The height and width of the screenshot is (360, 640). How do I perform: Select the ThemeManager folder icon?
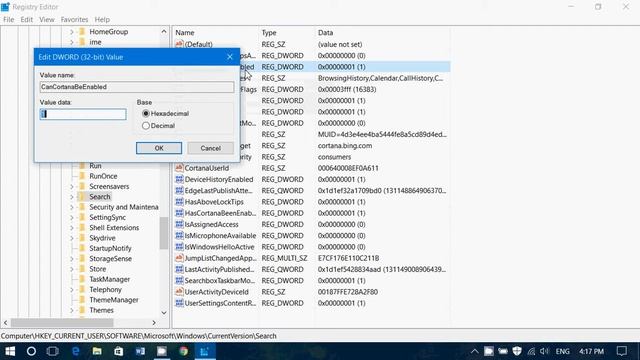tap(82, 300)
